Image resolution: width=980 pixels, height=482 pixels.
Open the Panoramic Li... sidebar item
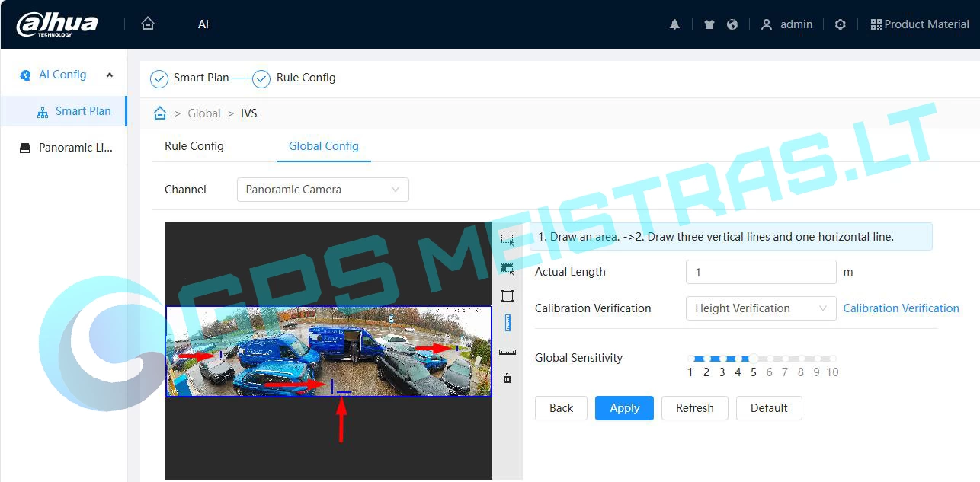pos(63,148)
